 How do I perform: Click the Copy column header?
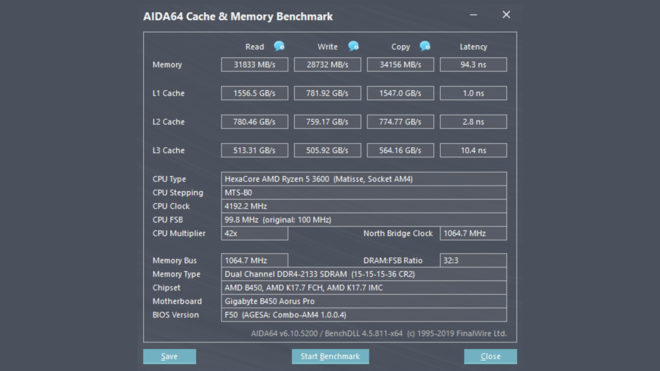(401, 47)
